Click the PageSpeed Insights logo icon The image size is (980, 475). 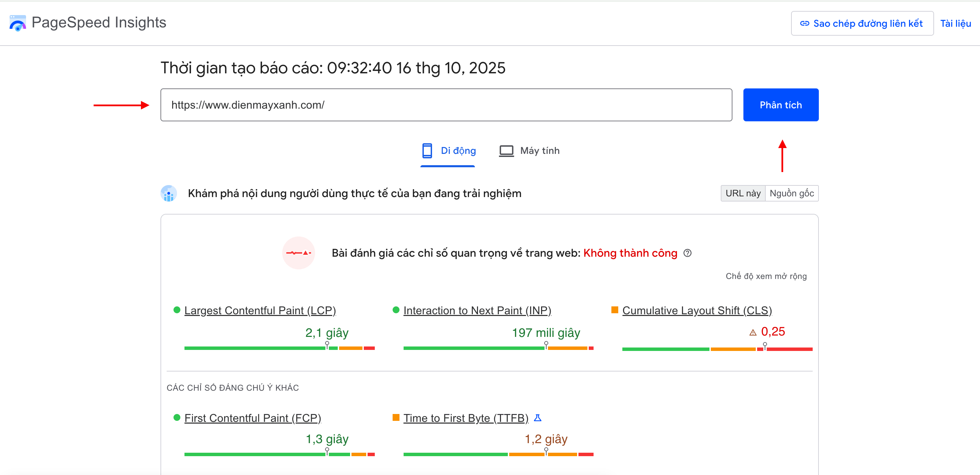[x=17, y=23]
